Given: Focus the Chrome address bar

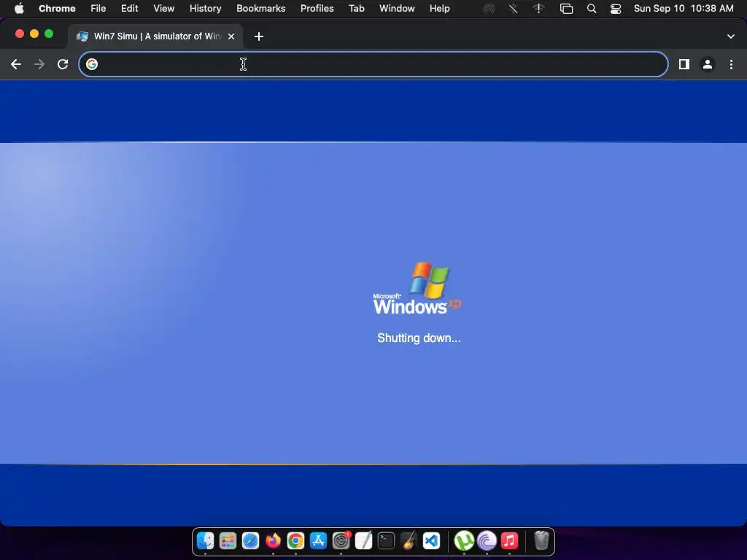Looking at the screenshot, I should point(373,64).
